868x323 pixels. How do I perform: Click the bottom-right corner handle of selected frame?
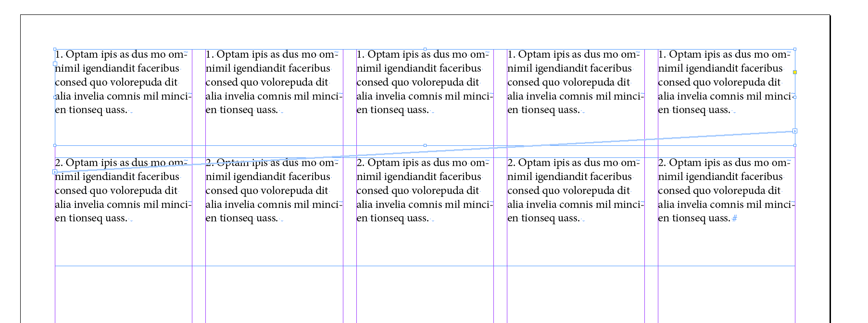click(795, 145)
